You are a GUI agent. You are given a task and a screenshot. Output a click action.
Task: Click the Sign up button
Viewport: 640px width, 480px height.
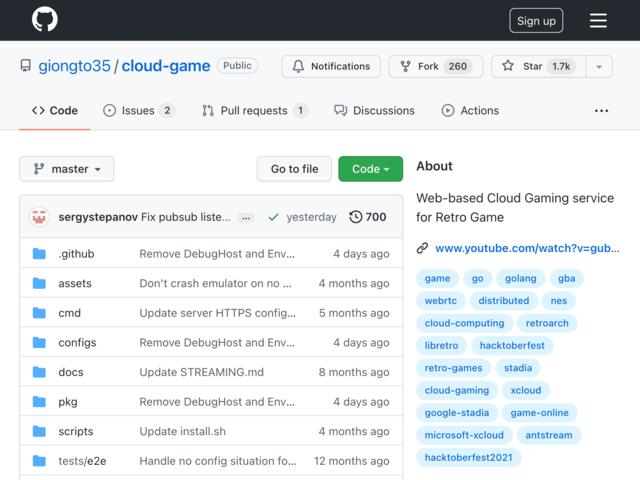[x=536, y=21]
